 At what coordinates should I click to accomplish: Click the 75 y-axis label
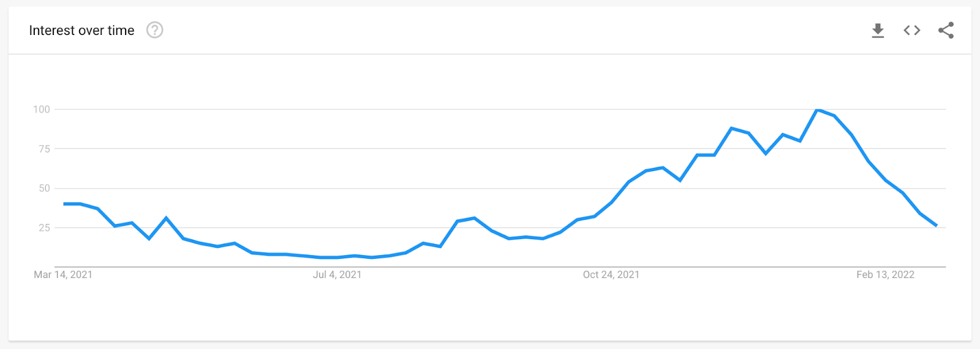pyautogui.click(x=44, y=149)
